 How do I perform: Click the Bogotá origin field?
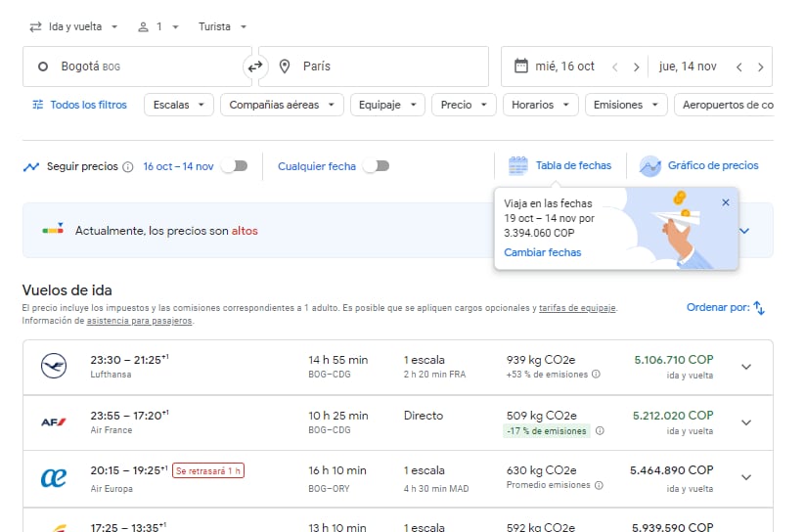pyautogui.click(x=137, y=66)
